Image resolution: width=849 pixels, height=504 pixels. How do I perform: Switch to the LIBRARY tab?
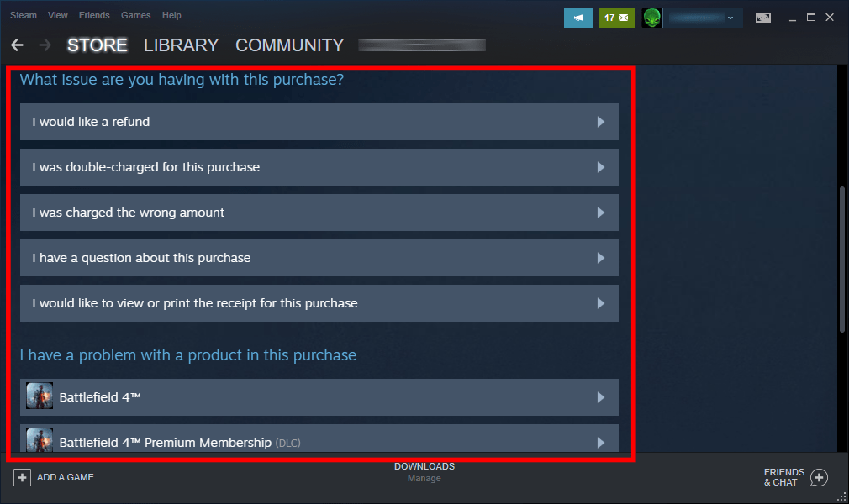(181, 45)
